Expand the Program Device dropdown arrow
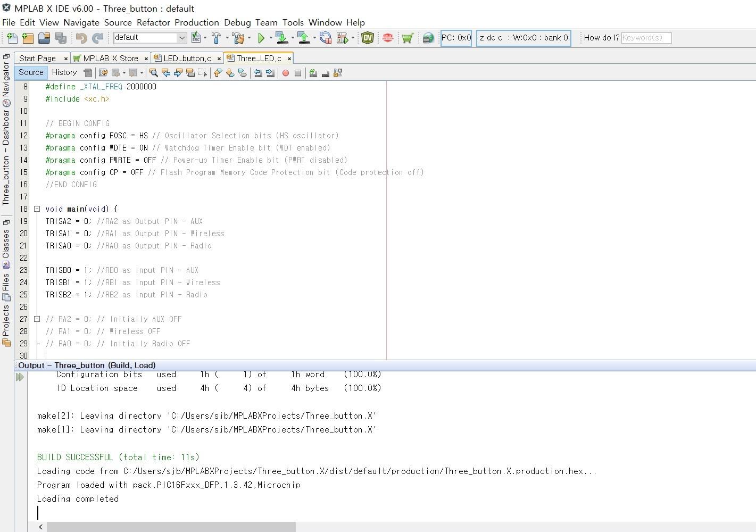 tap(293, 38)
